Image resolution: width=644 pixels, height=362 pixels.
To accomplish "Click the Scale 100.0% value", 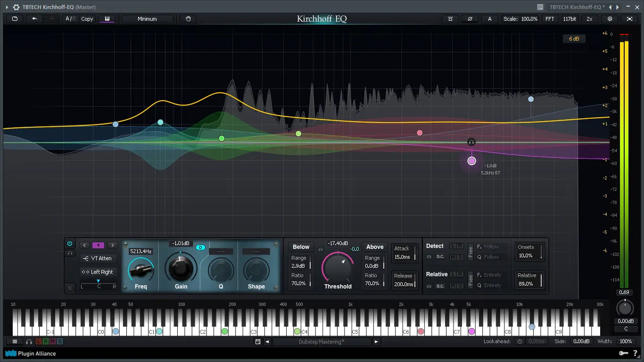I will [529, 19].
